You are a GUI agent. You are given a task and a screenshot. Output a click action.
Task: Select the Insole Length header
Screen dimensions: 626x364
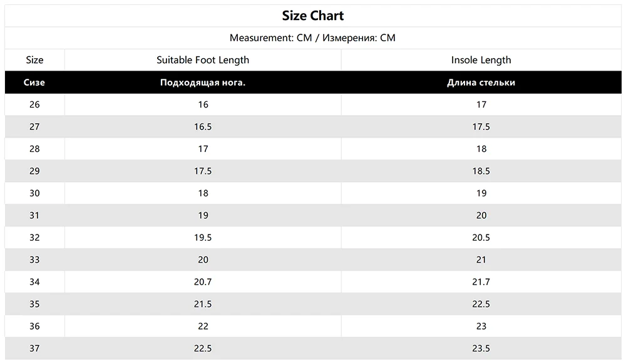click(x=481, y=60)
